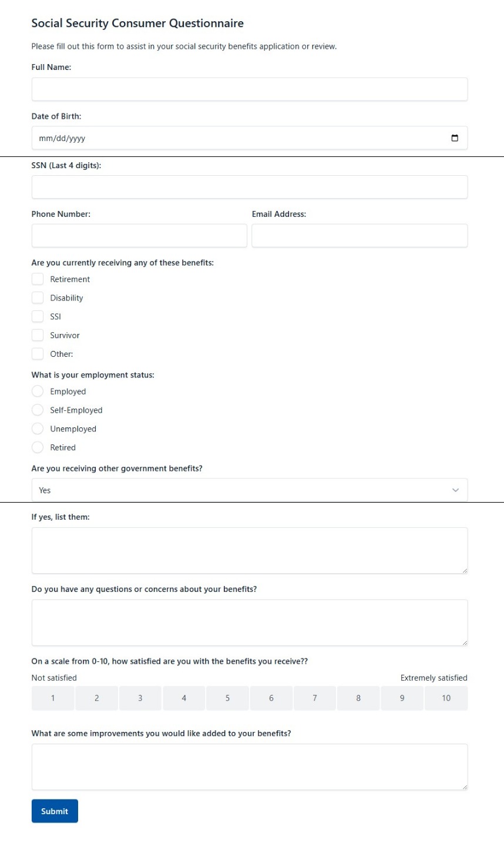Click the Email Address field
504x843 pixels.
[x=359, y=235]
